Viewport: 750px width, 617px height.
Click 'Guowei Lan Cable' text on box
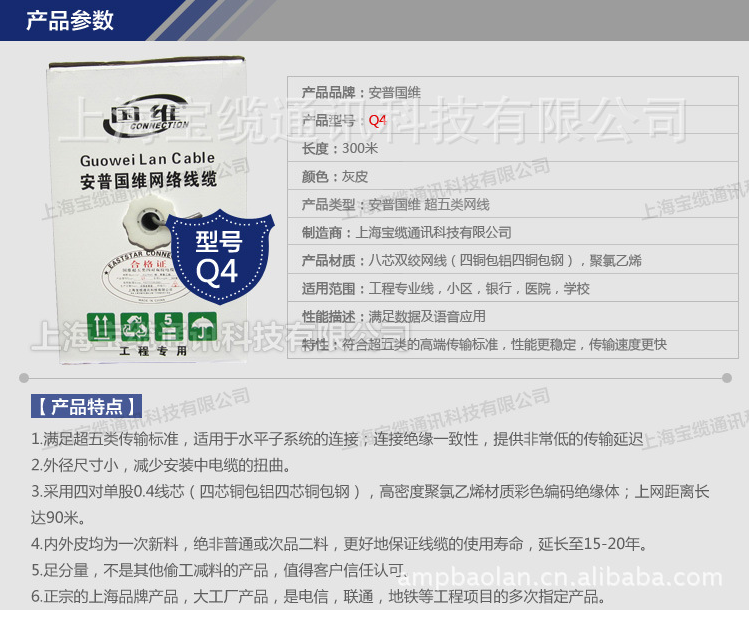click(x=147, y=159)
